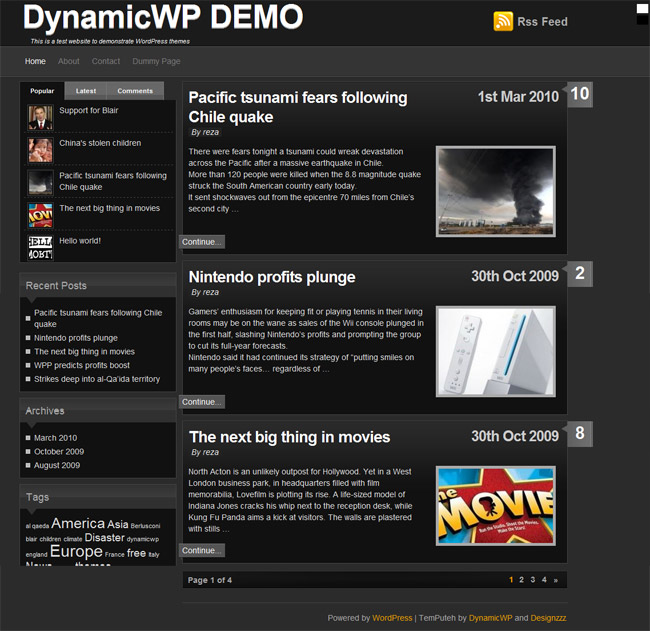Select the Berlusconi tag
Screen dimensions: 650x631
point(146,526)
